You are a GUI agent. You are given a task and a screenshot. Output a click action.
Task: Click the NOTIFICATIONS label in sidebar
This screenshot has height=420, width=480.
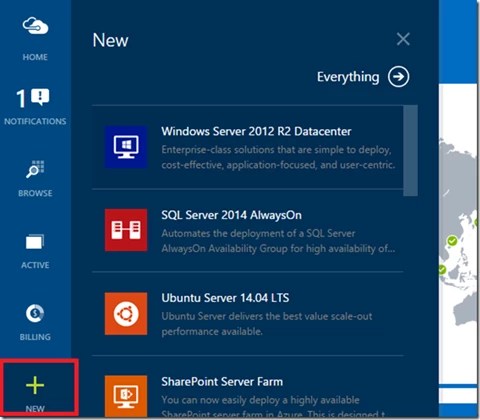pos(35,121)
